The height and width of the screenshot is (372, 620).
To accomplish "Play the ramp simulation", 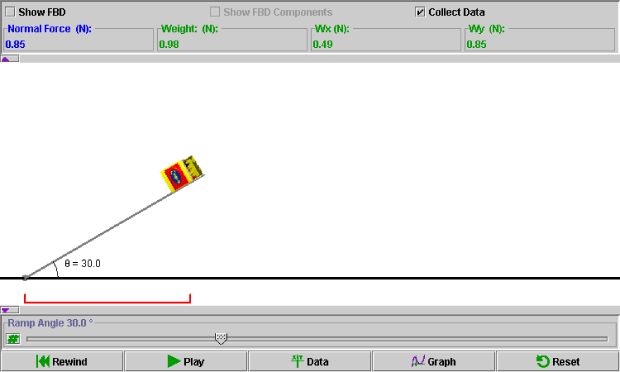I will tap(186, 361).
